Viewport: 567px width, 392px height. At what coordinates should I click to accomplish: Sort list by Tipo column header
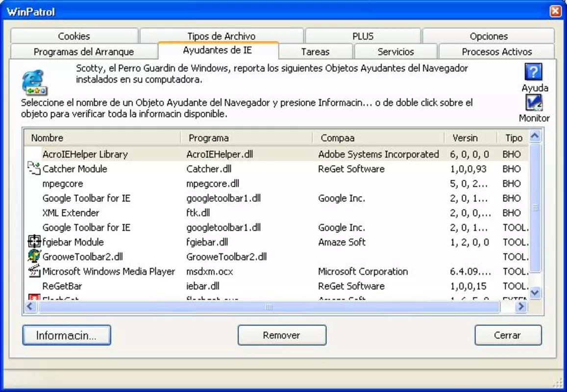pos(513,138)
